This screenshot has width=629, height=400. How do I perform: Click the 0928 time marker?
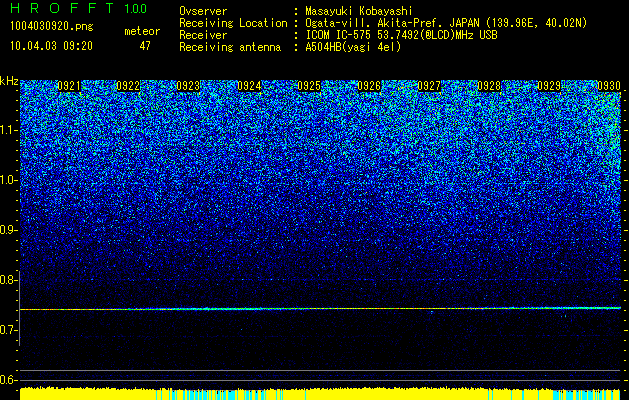[489, 86]
